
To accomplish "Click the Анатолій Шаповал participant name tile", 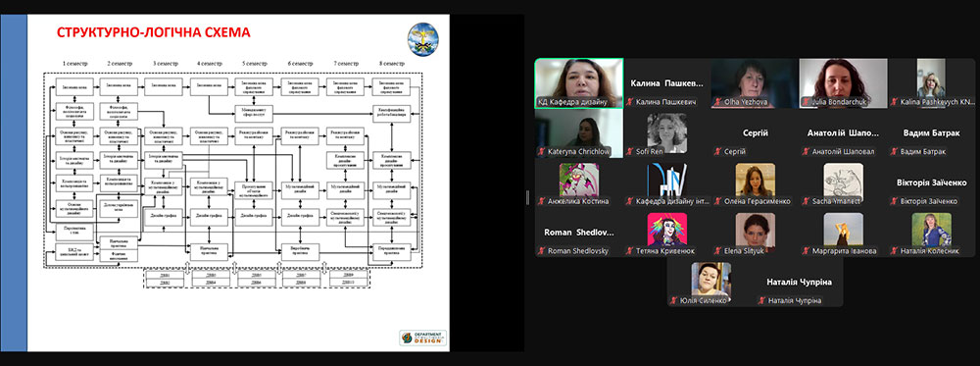I will tap(843, 133).
